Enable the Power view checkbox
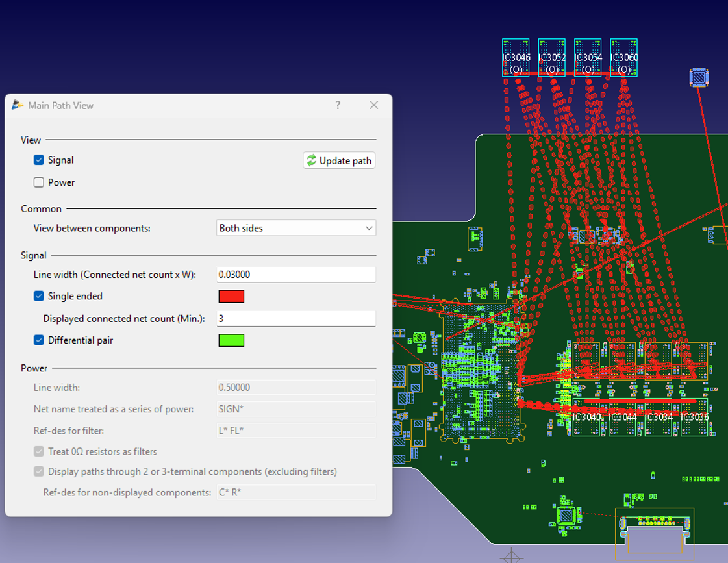This screenshot has height=563, width=728. pyautogui.click(x=39, y=182)
